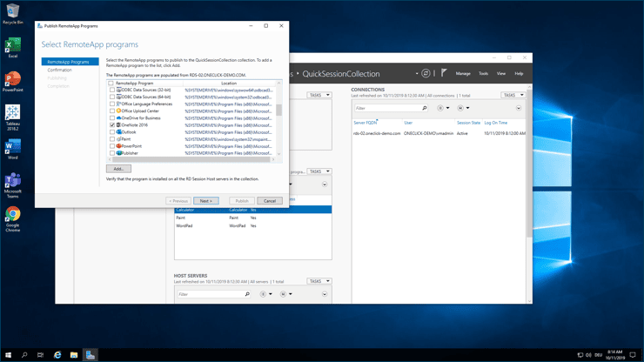Viewport: 644px width, 362px height.
Task: Click the Next > button
Action: [206, 201]
